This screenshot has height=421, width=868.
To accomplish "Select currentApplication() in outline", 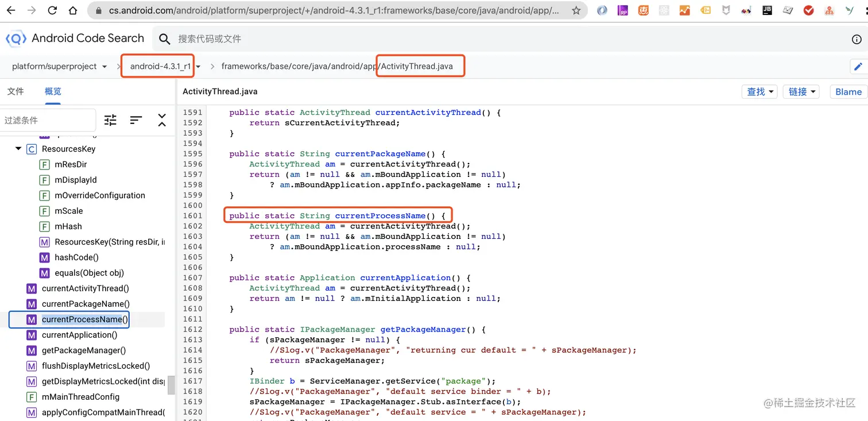I will point(79,335).
